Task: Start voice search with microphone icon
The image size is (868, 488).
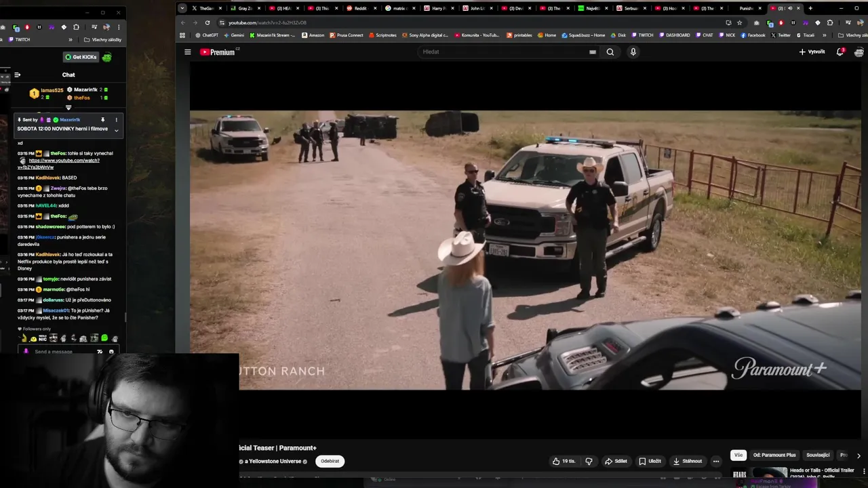Action: [633, 52]
